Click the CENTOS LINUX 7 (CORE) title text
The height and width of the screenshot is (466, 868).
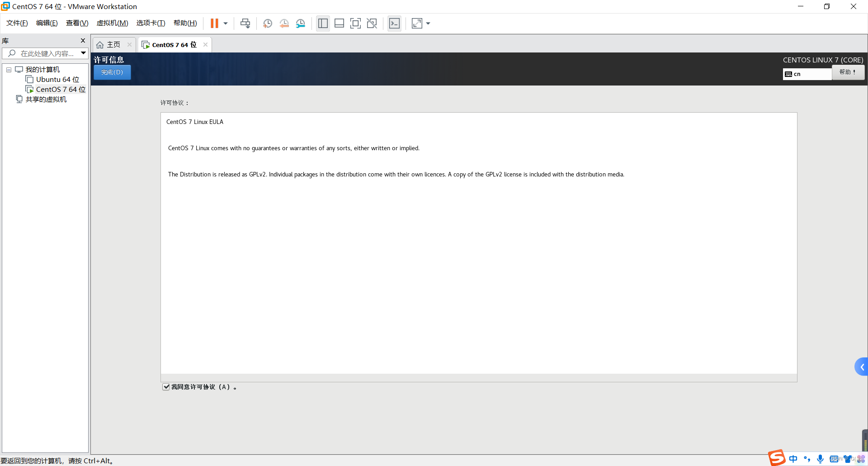[x=823, y=60]
